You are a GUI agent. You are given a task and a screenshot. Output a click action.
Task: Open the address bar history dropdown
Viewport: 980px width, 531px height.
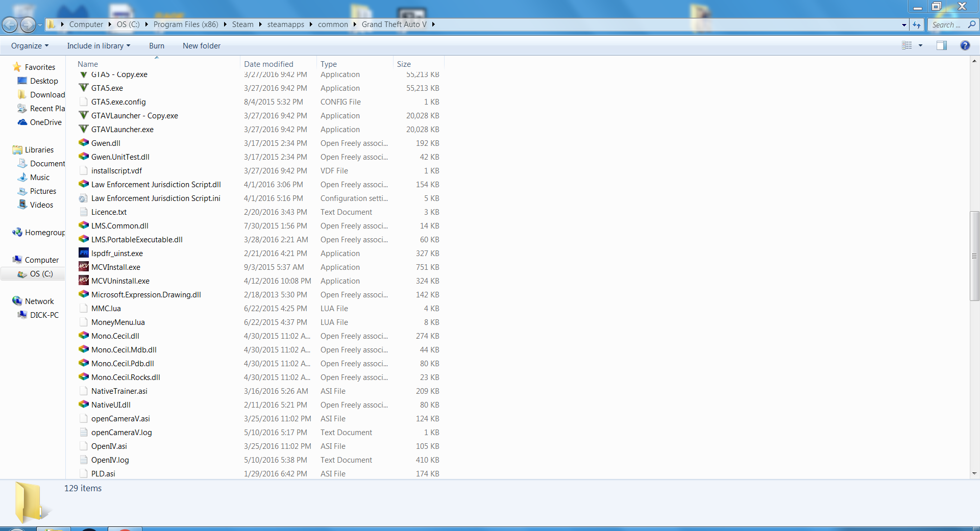coord(904,24)
